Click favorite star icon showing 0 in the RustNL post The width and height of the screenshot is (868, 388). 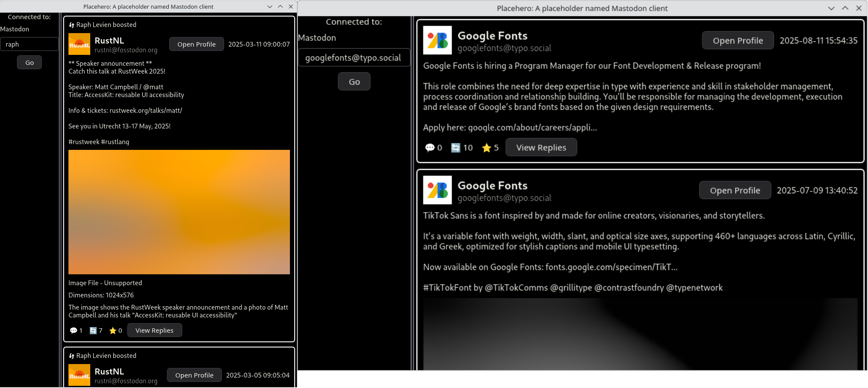(113, 331)
